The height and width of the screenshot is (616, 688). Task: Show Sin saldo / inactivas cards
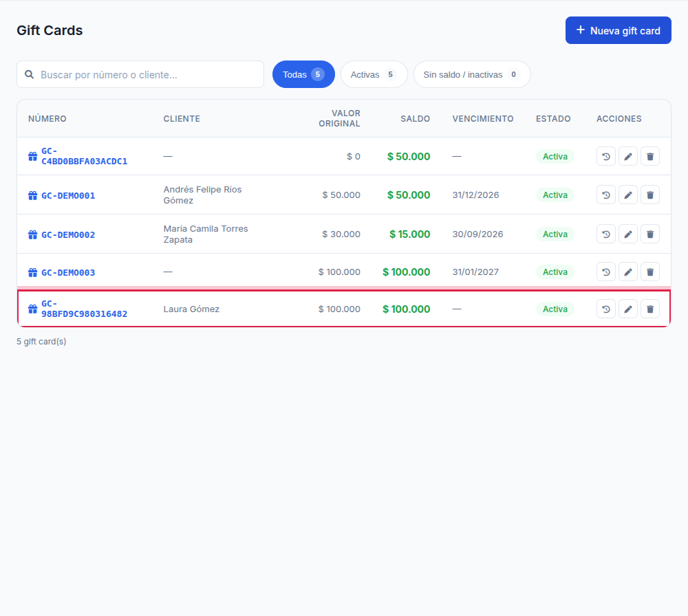tap(472, 74)
